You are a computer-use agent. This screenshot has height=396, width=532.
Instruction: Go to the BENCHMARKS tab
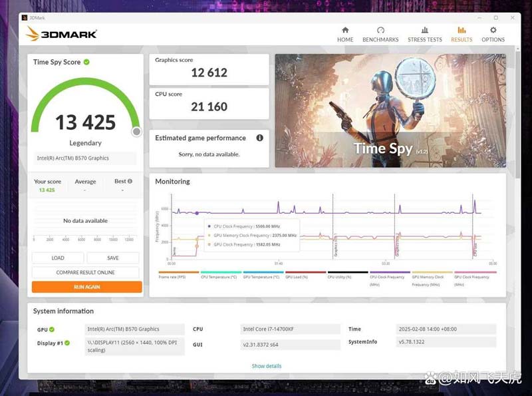380,35
